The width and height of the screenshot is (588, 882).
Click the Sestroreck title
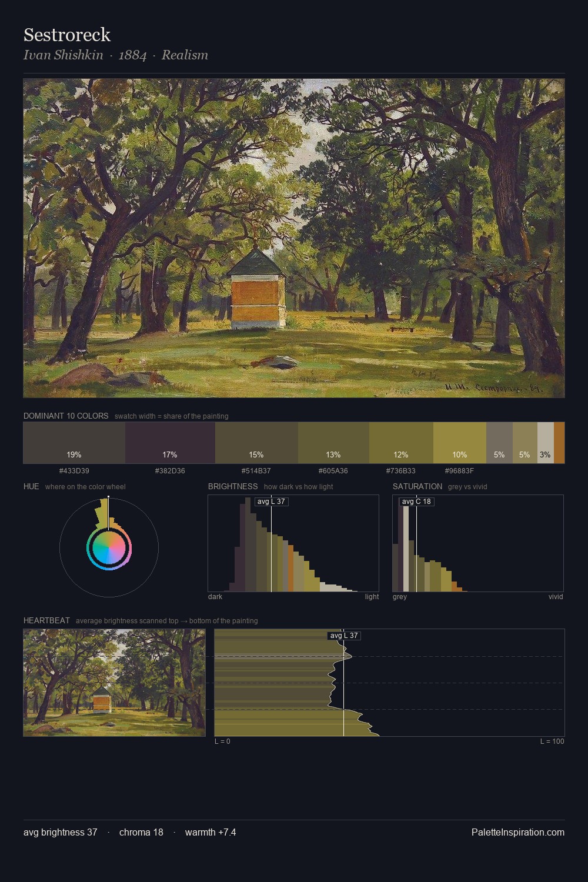point(67,35)
